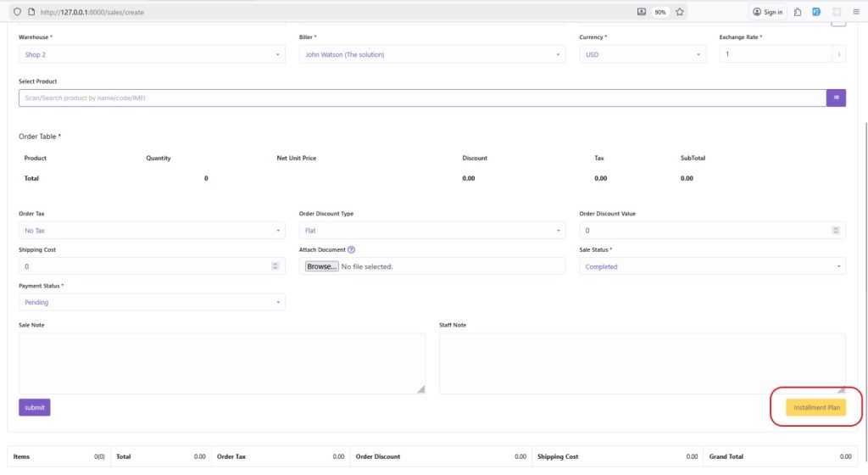Click the install-app icon in address bar
The height and width of the screenshot is (475, 868).
(642, 12)
